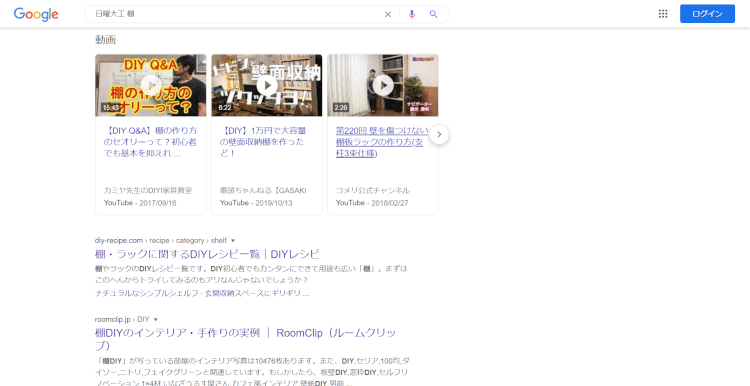Image resolution: width=750 pixels, height=386 pixels.
Task: Open 第220回 壁を傷つけない棚板ラック link
Action: click(x=382, y=142)
